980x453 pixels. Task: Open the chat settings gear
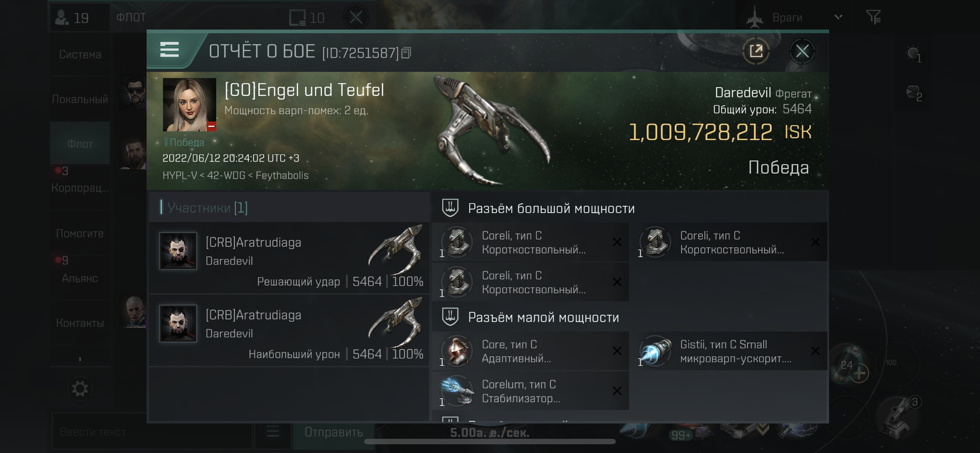point(80,389)
